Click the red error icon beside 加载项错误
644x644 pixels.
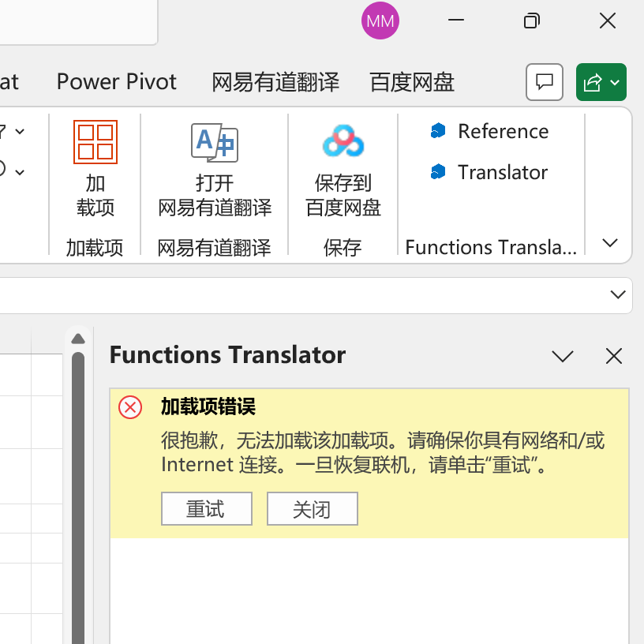tap(130, 407)
